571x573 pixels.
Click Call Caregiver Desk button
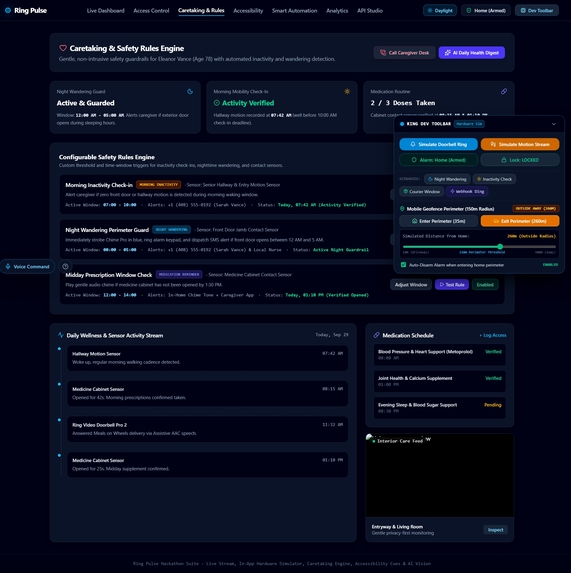(x=404, y=53)
